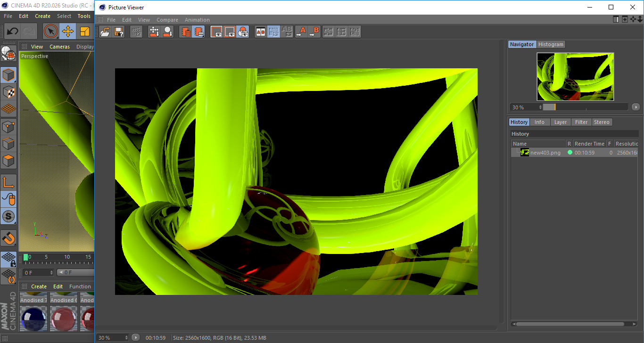Click the Navigator zoom slider
This screenshot has height=343, width=644.
(x=585, y=107)
